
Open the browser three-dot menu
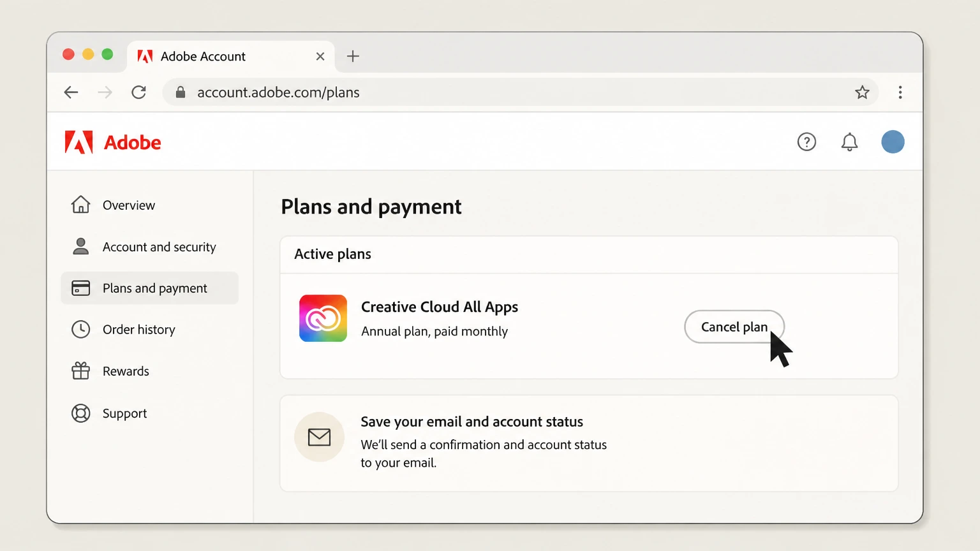pos(900,92)
